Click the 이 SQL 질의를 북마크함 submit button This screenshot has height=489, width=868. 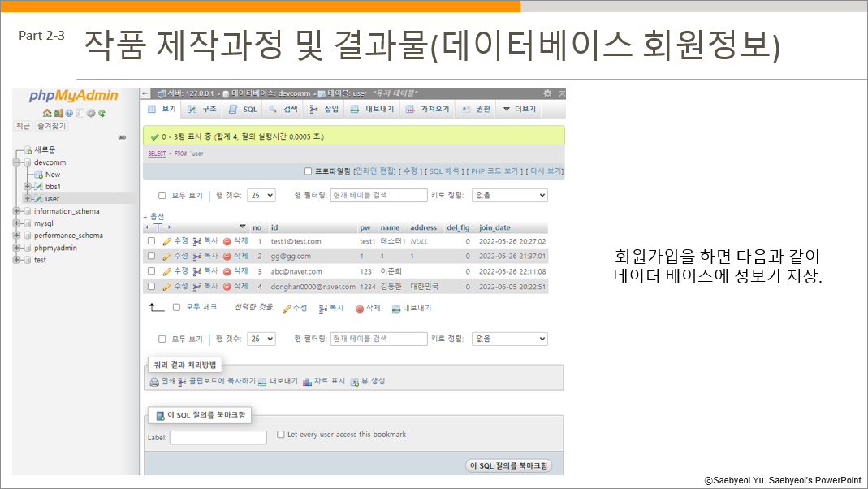(x=509, y=465)
